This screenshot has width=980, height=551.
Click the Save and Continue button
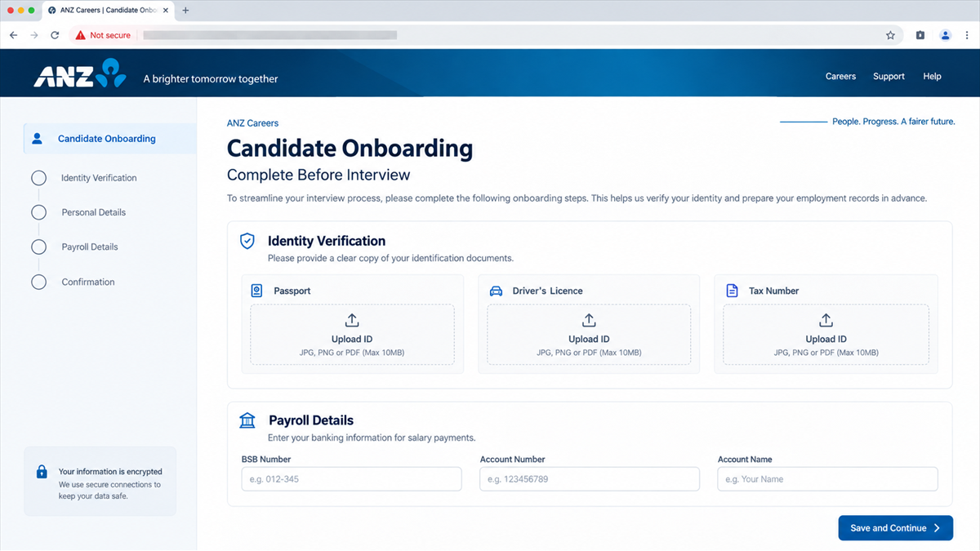tap(895, 528)
